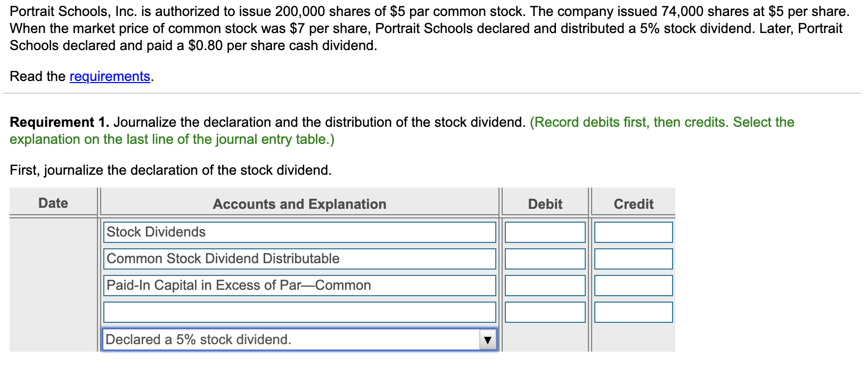Click Credit box for Common Stock Dividend Distributable
Image resolution: width=868 pixels, height=374 pixels.
pos(634,259)
